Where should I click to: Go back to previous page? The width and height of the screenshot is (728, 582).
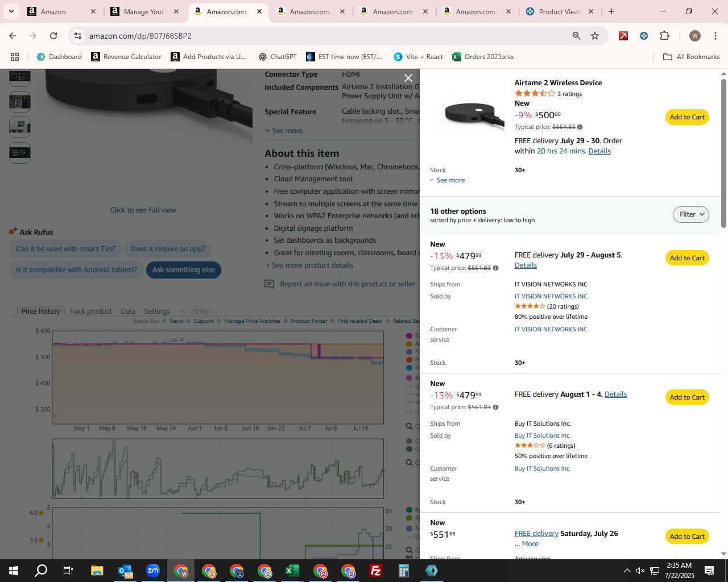click(x=13, y=36)
